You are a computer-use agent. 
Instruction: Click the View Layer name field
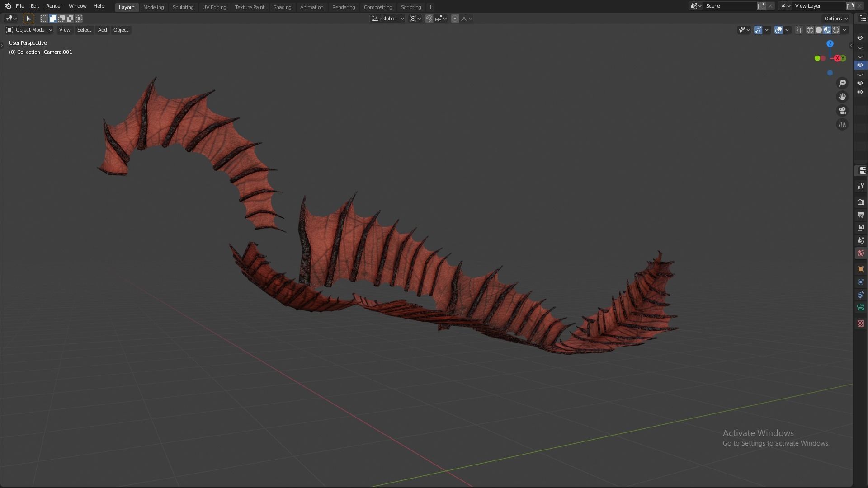pyautogui.click(x=819, y=6)
